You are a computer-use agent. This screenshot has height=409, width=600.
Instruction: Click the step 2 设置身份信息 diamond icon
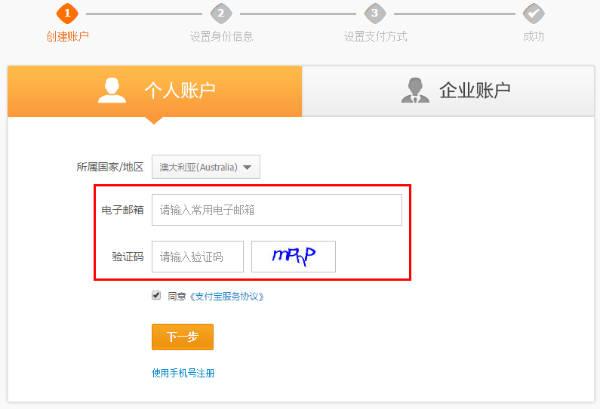pyautogui.click(x=221, y=13)
